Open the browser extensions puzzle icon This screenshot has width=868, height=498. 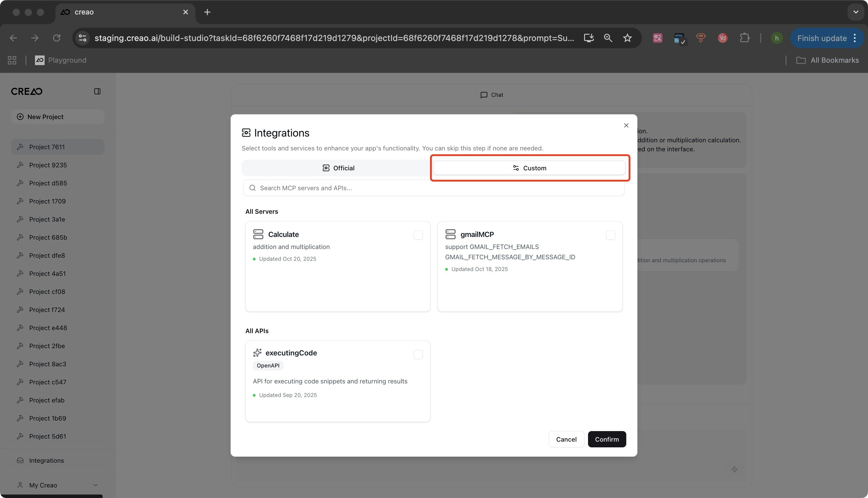point(744,38)
